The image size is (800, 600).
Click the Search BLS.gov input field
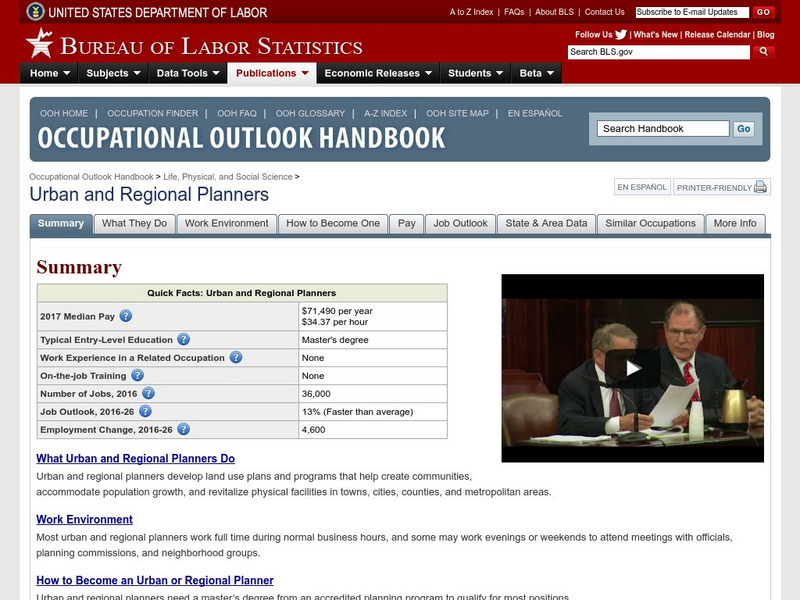(x=659, y=52)
